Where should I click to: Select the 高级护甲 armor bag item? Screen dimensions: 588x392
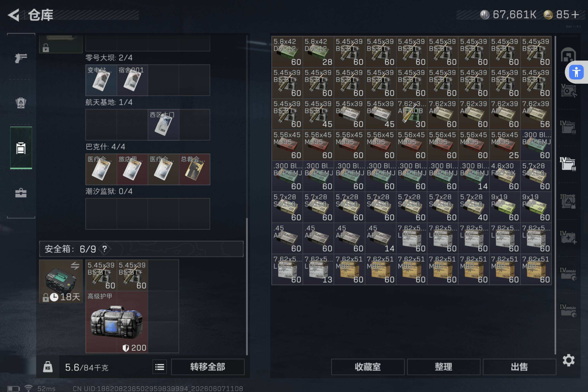117,322
